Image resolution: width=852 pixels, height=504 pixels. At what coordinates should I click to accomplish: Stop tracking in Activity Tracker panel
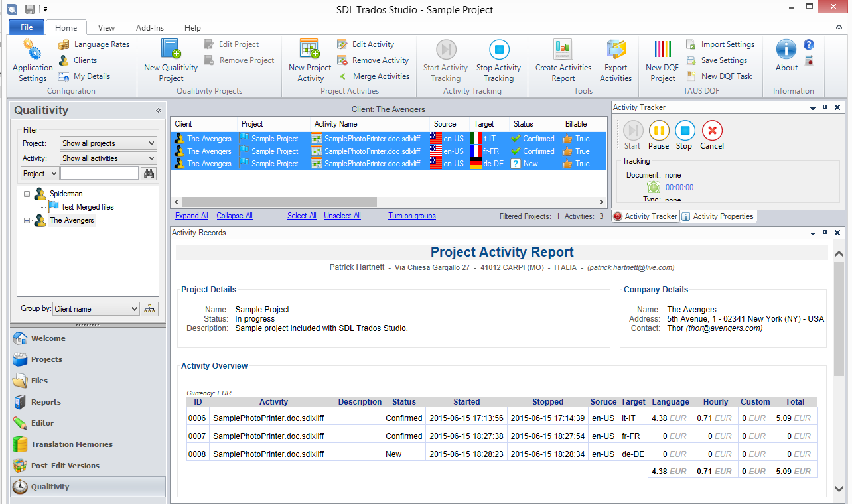tap(684, 135)
